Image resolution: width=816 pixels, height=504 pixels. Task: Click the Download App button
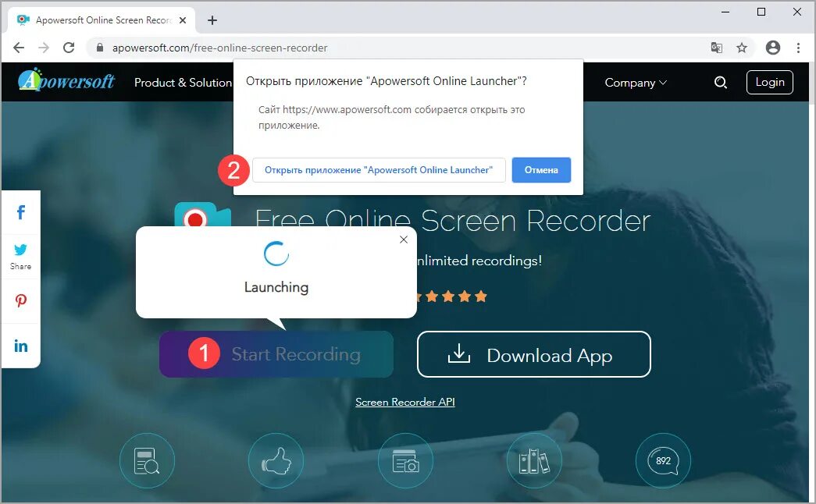(x=534, y=354)
